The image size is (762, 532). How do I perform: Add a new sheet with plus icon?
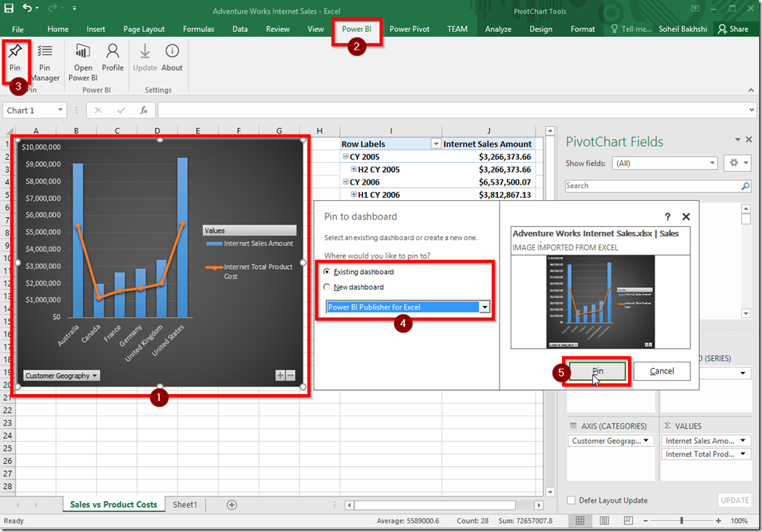(232, 505)
